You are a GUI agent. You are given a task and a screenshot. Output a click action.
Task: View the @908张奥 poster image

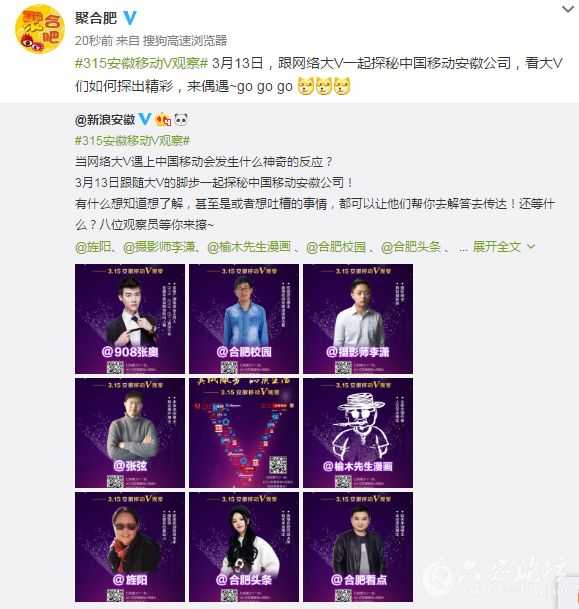point(130,319)
